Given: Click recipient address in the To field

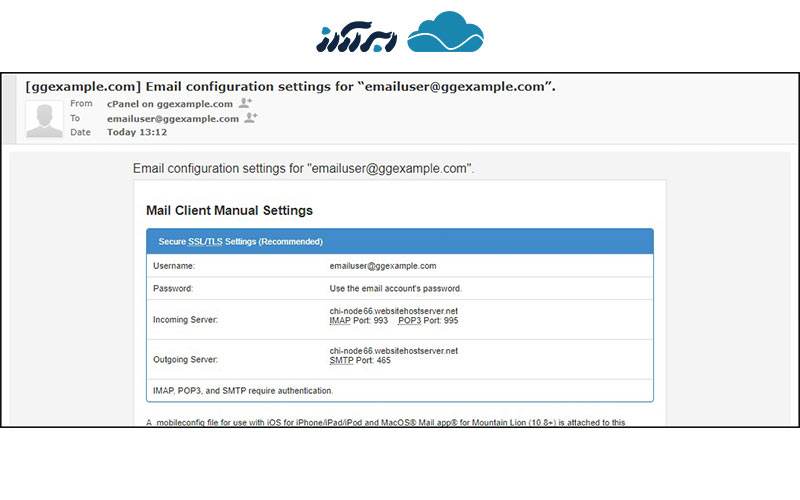Looking at the screenshot, I should [172, 118].
